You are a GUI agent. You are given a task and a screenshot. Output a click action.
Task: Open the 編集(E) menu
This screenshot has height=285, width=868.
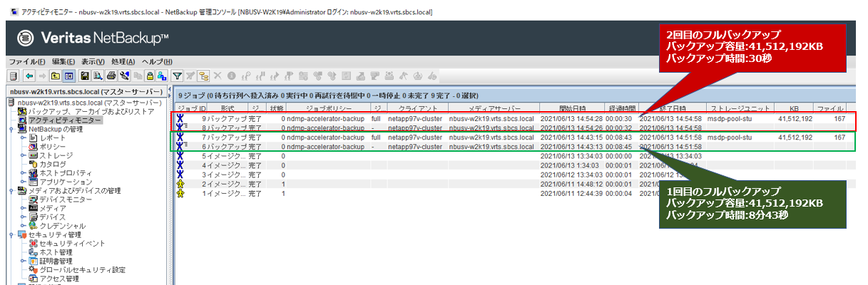64,61
